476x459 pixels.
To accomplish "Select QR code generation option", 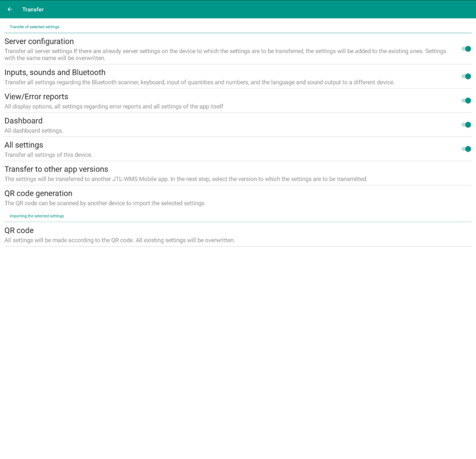I will click(x=38, y=193).
